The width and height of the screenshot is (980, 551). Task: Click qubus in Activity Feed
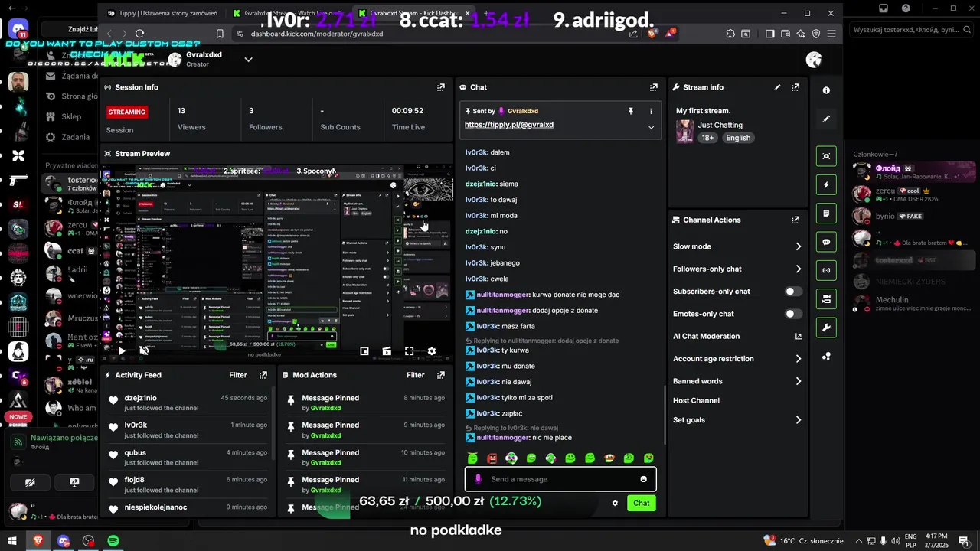coord(135,452)
